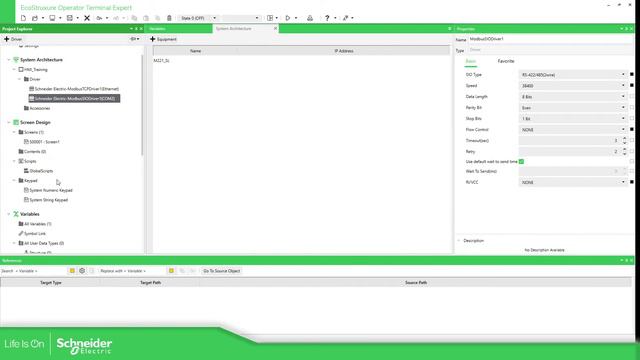640x360 pixels.
Task: Toggle favorite marker for Flow Control row
Action: 632,129
